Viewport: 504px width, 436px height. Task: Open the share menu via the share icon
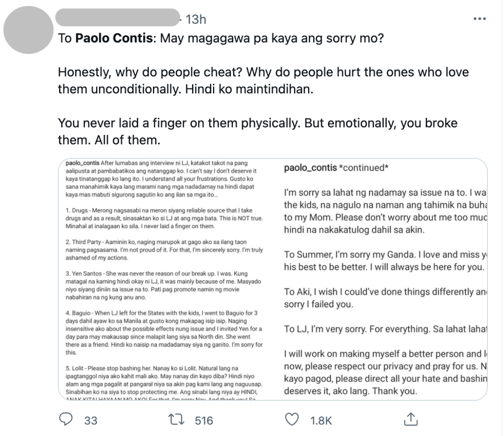411,419
